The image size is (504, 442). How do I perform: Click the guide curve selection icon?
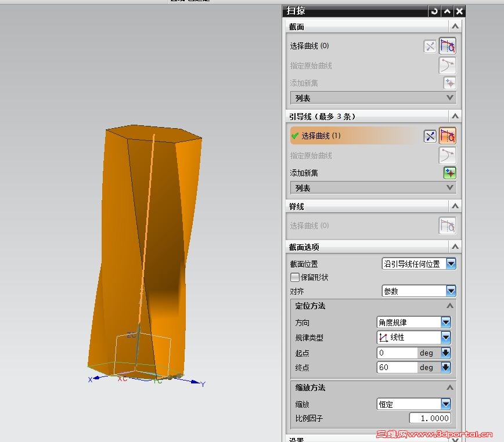tap(448, 136)
